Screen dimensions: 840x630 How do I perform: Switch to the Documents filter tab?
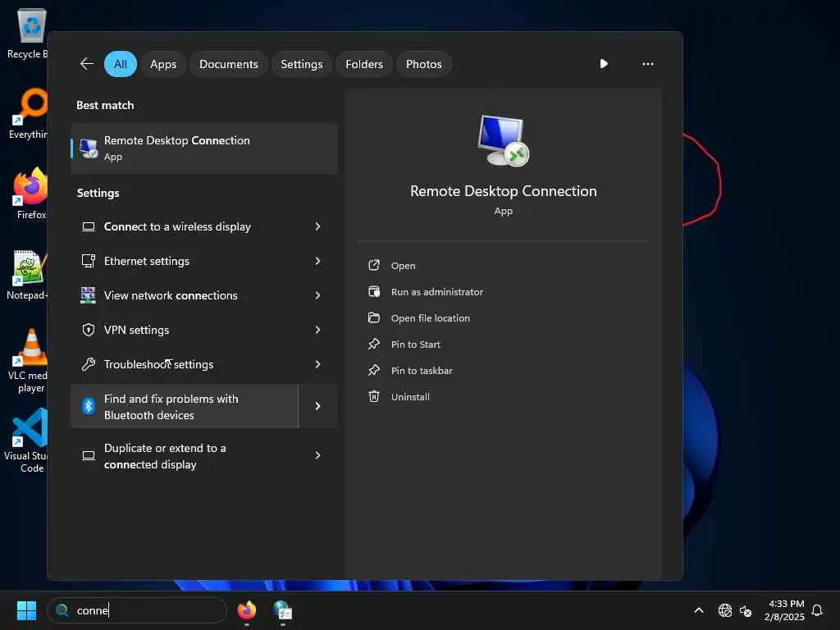point(229,64)
